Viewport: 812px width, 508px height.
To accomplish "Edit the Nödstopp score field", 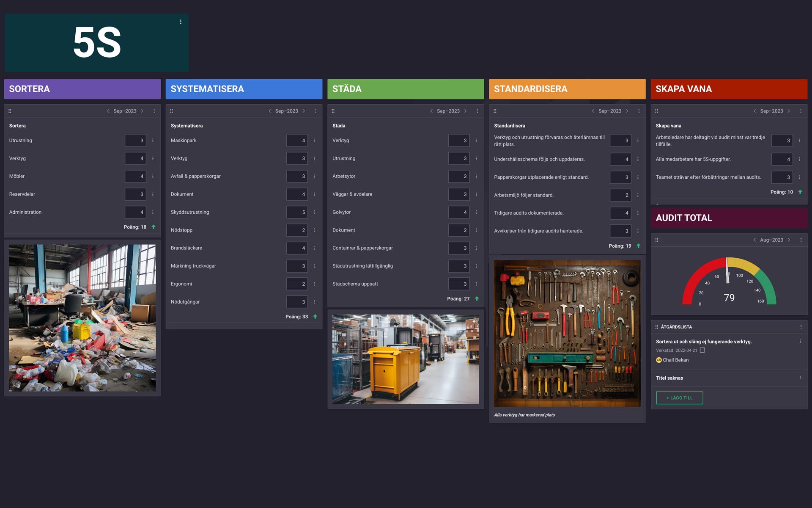I will [297, 230].
